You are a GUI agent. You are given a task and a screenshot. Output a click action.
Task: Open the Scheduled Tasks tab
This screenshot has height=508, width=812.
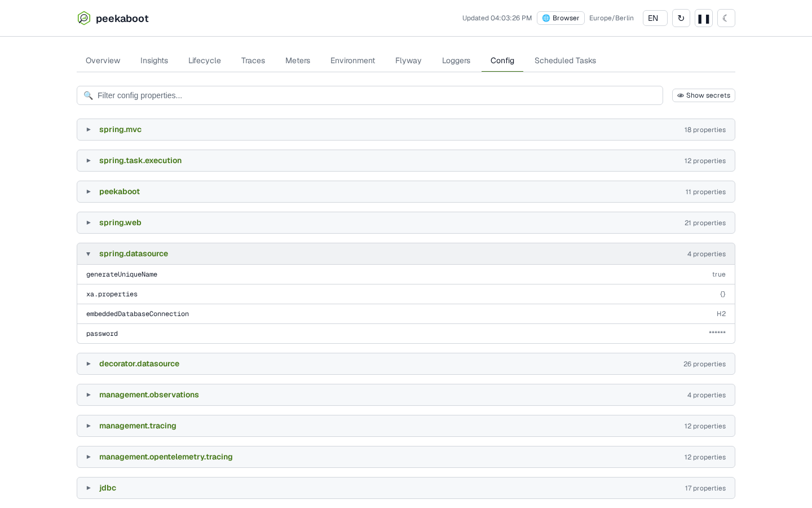click(565, 60)
